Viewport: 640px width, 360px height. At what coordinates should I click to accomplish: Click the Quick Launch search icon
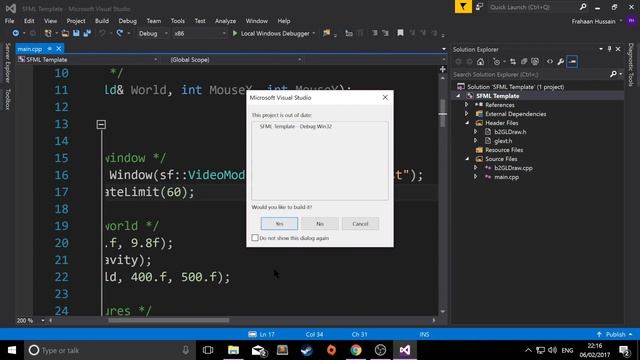point(583,7)
